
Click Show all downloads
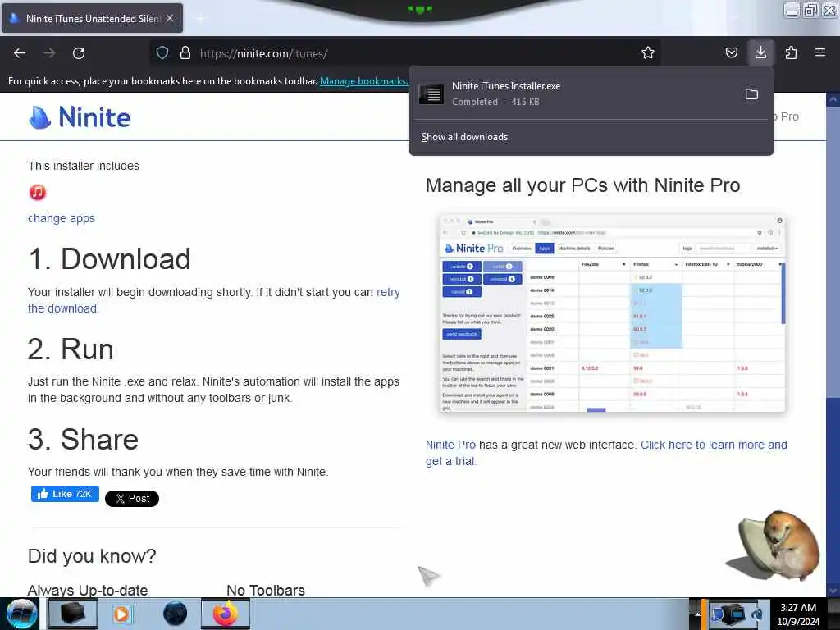point(464,137)
